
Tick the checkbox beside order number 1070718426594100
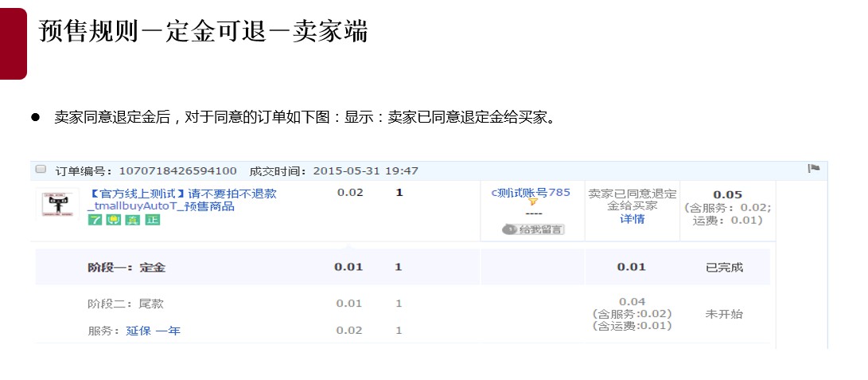(x=41, y=170)
